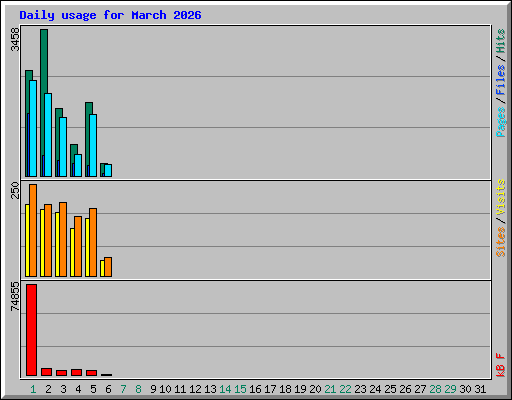Click day label 5 on the x-axis
Viewport: 512px width, 400px height.
(x=93, y=389)
